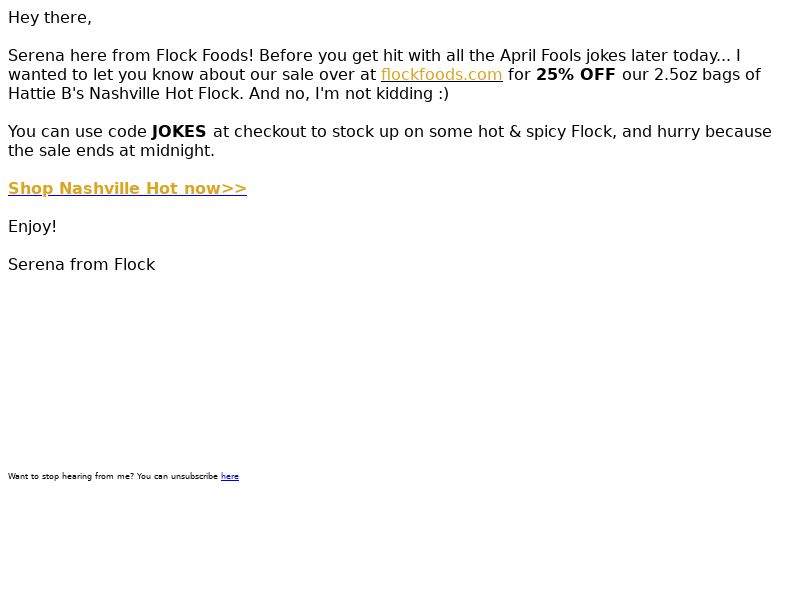Click the unsubscribe "here" link

[230, 476]
